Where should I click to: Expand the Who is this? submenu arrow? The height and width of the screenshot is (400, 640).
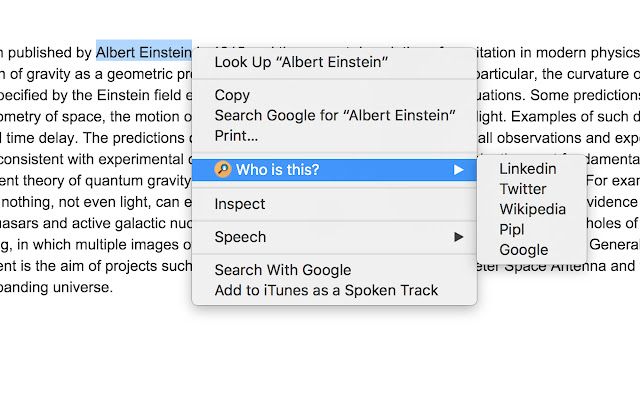click(x=459, y=170)
